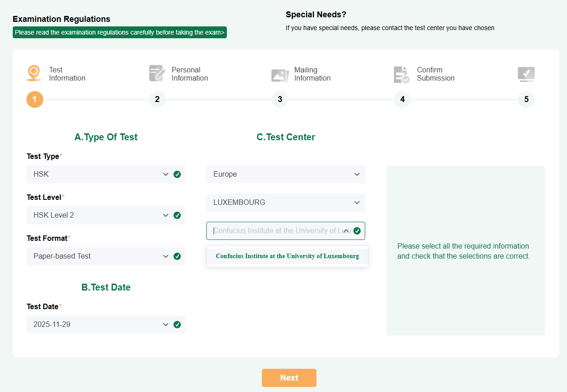
Task: Click the Confirm Submission document icon
Action: (x=401, y=75)
